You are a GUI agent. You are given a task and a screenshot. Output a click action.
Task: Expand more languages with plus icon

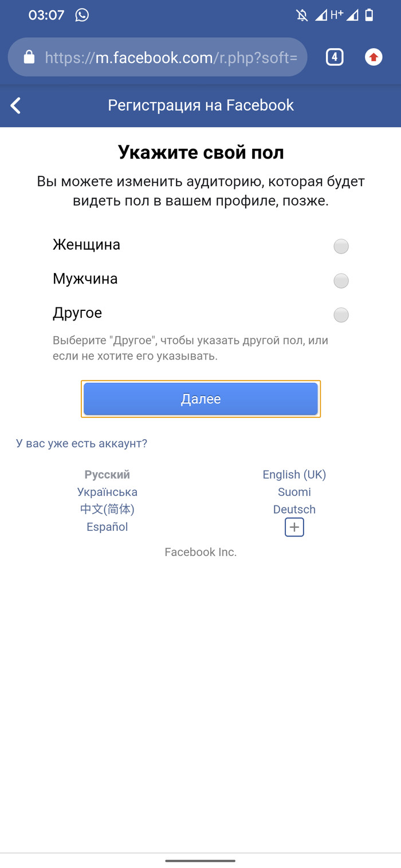(294, 527)
